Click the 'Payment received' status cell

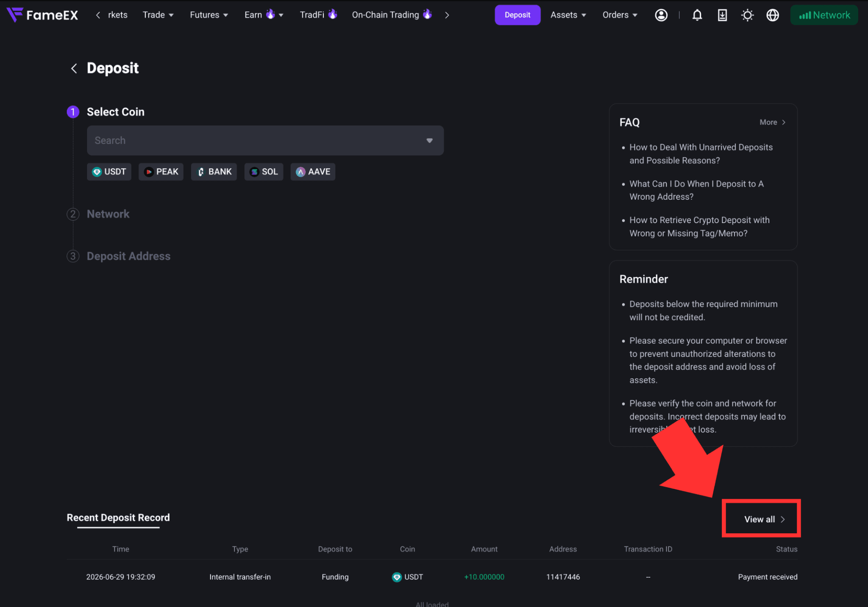pyautogui.click(x=768, y=577)
